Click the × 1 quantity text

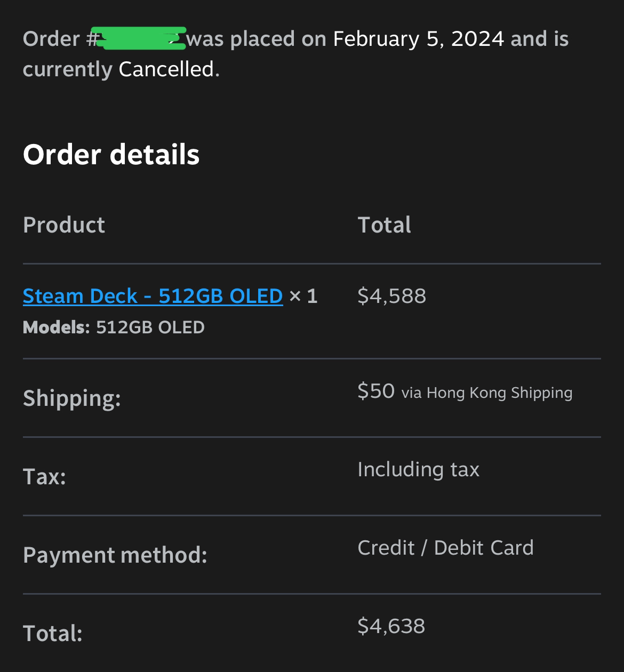point(303,296)
